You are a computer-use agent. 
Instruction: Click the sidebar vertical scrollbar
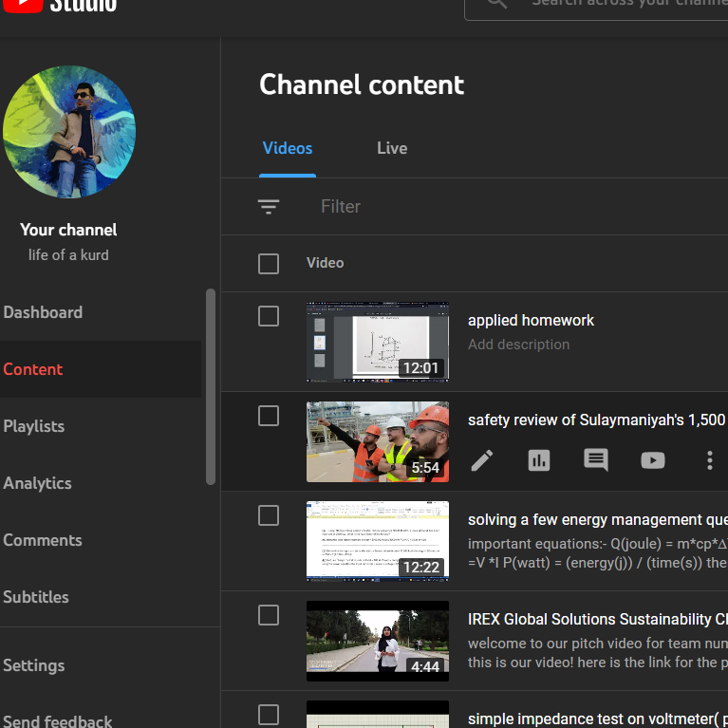[211, 386]
